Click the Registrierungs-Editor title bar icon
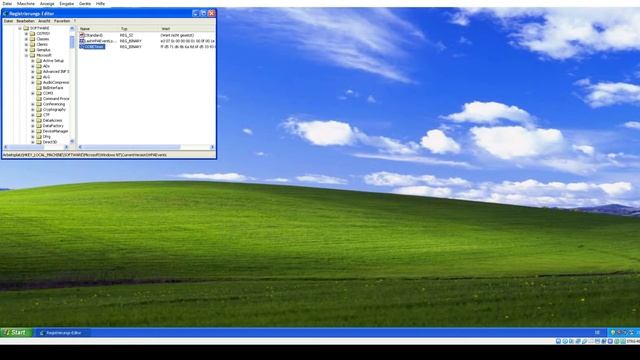 tap(5, 13)
